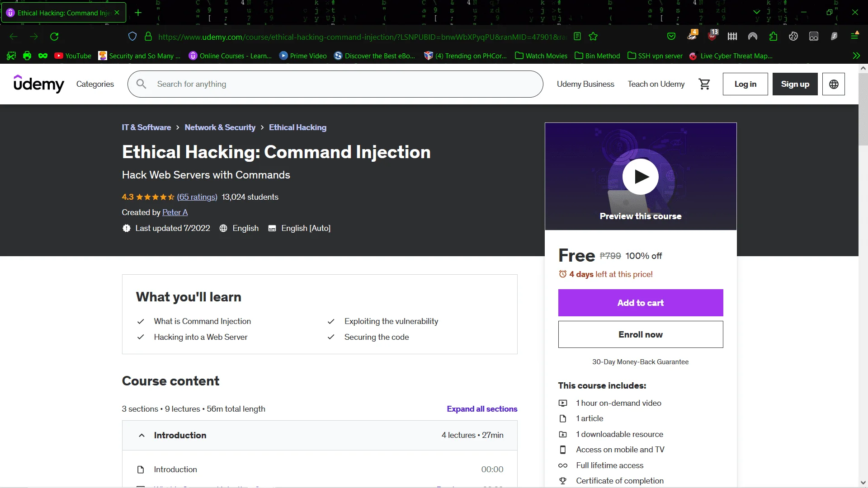Go back with browser back arrow

coord(14,37)
